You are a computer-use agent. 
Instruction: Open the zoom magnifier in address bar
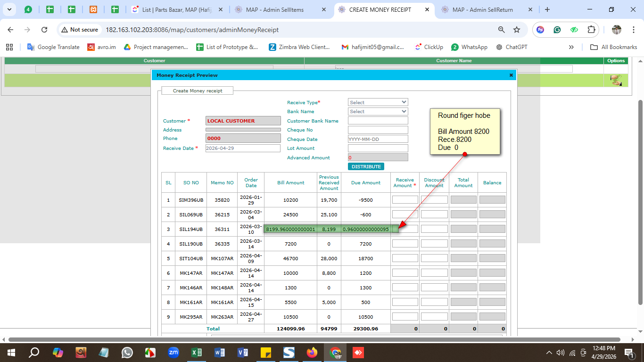click(x=502, y=30)
